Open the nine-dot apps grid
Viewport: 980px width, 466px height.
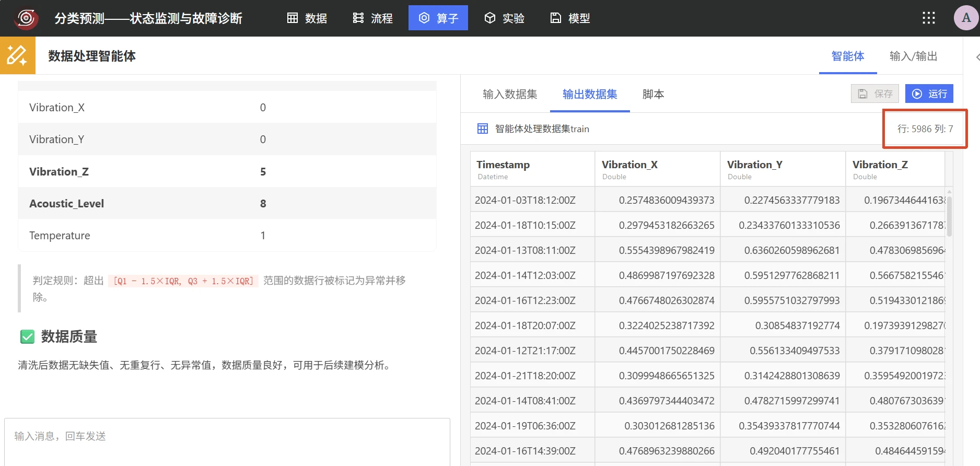coord(929,18)
